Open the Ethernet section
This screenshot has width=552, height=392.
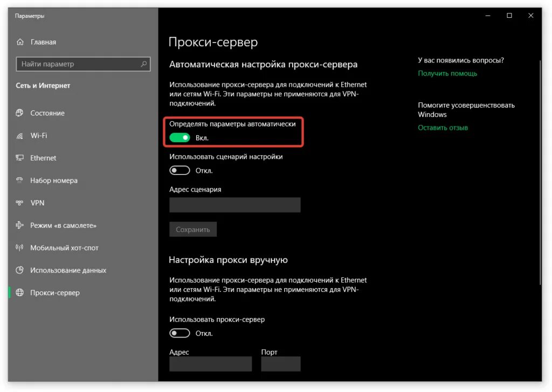(43, 158)
